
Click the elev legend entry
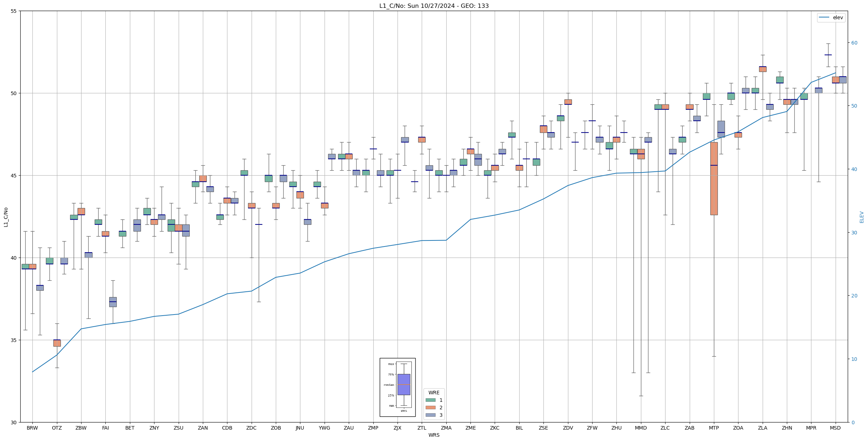[x=831, y=17]
